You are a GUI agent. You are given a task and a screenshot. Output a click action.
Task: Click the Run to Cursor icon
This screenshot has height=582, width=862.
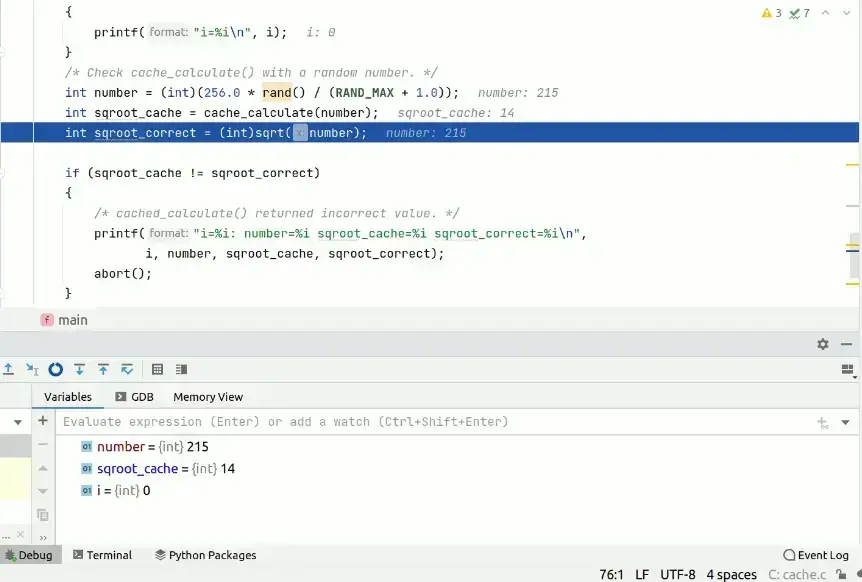32,369
